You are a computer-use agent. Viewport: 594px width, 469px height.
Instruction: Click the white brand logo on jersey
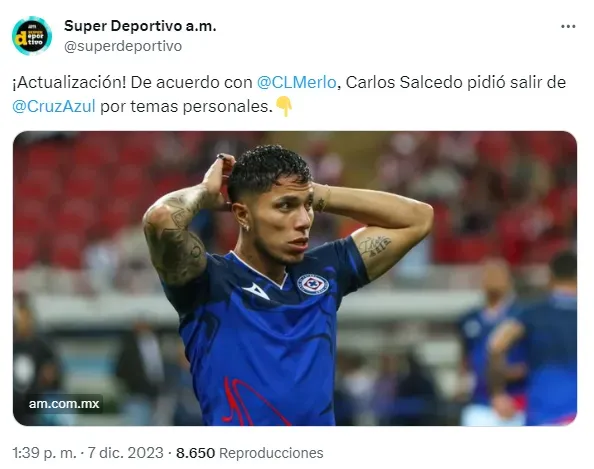(x=256, y=291)
